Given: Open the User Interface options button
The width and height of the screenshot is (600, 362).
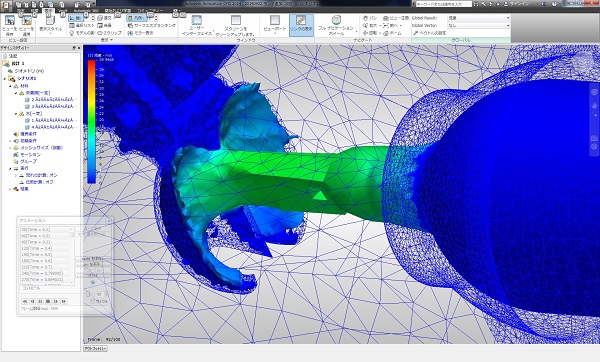Looking at the screenshot, I should click(x=196, y=25).
